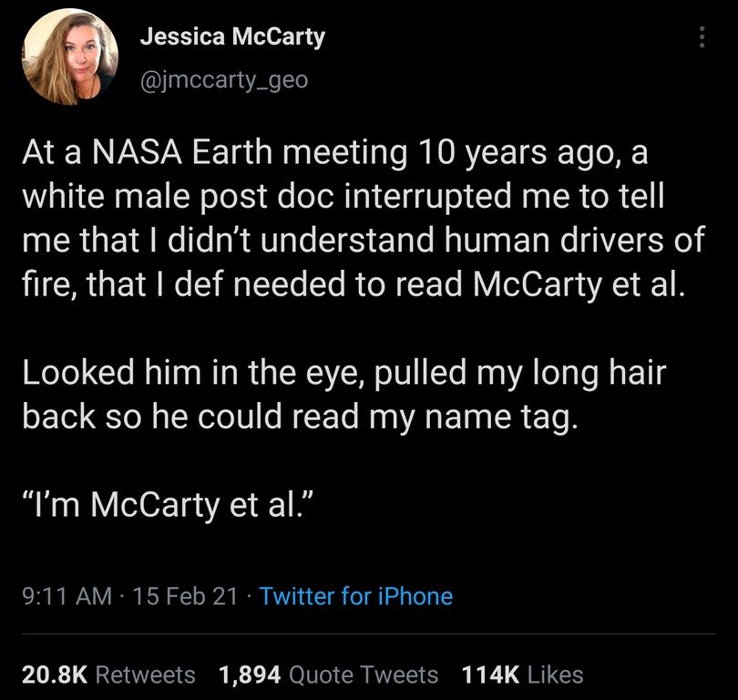Image resolution: width=738 pixels, height=700 pixels.
Task: Click the 114K like count number
Action: pyautogui.click(x=491, y=674)
